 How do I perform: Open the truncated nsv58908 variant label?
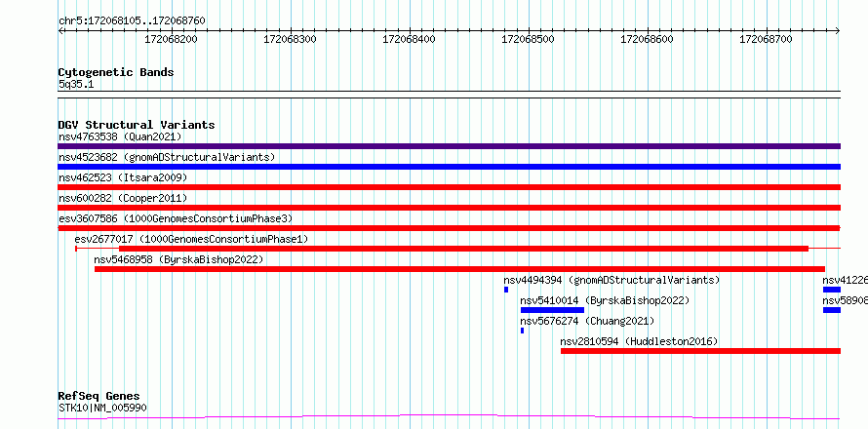point(845,300)
